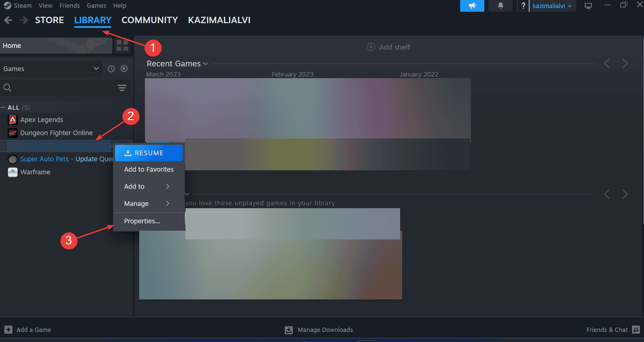The image size is (644, 342).
Task: Enter Big Picture mode via monitor icon
Action: pyautogui.click(x=588, y=6)
